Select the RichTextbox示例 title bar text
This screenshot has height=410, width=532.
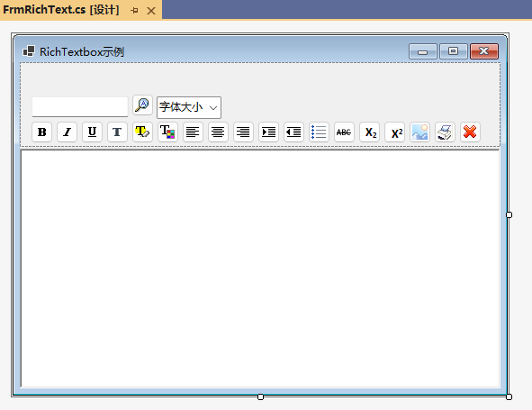click(82, 52)
